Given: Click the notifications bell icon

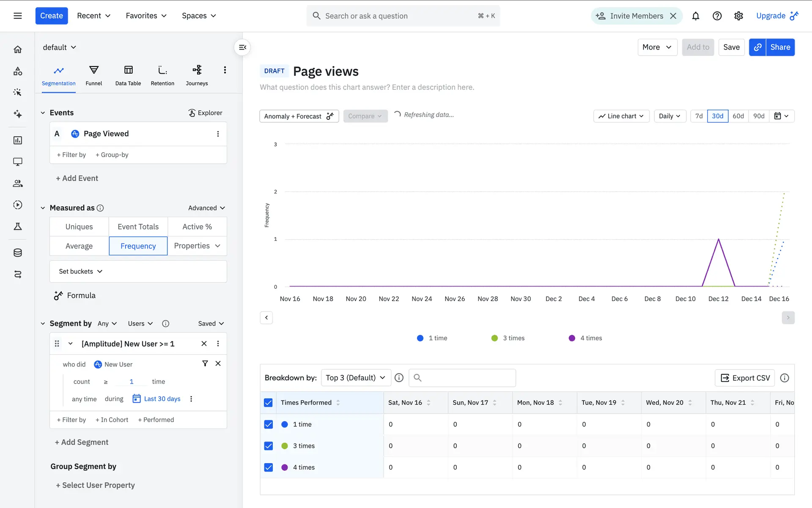Looking at the screenshot, I should point(695,16).
